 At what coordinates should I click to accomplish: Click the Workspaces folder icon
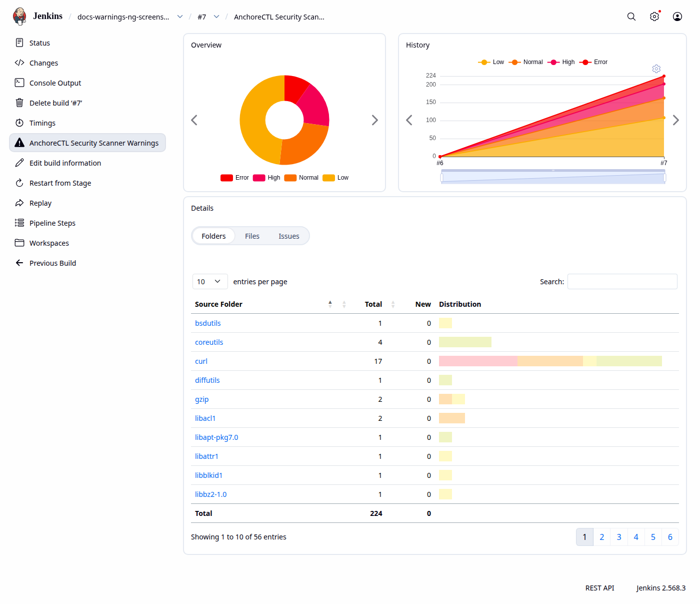click(x=19, y=243)
